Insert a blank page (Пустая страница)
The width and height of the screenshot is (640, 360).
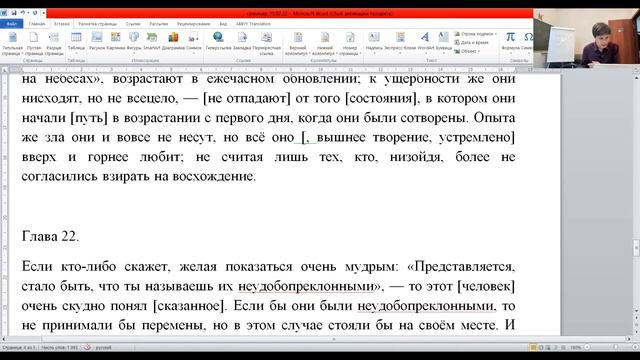pyautogui.click(x=33, y=44)
